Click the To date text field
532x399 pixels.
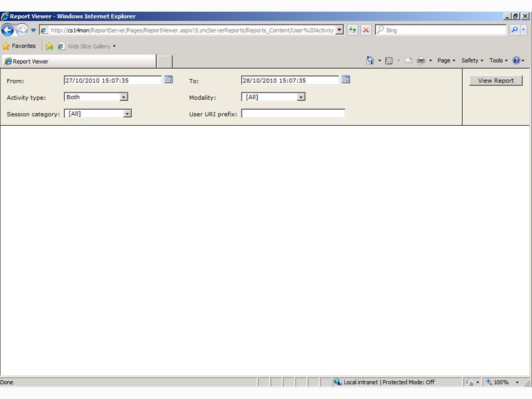290,80
